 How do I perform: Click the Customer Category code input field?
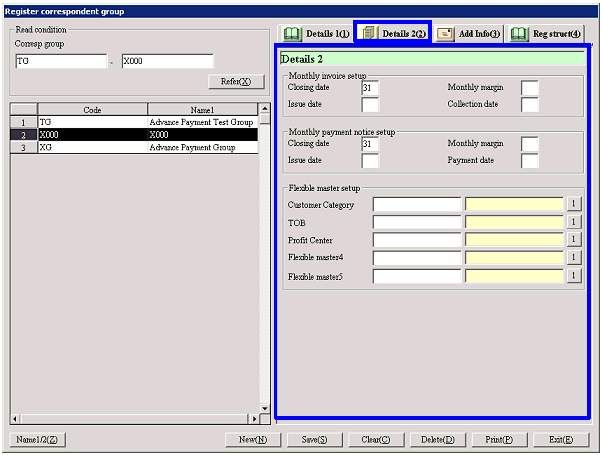click(x=417, y=204)
